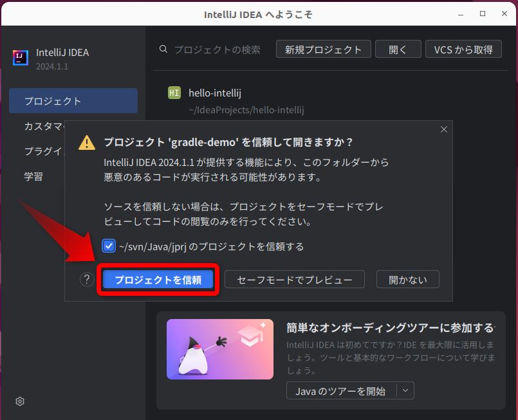
Task: Click VCS から取得 button
Action: tap(463, 49)
